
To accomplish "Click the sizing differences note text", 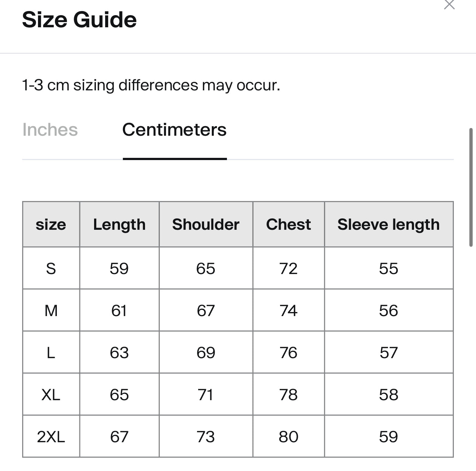I will (151, 85).
